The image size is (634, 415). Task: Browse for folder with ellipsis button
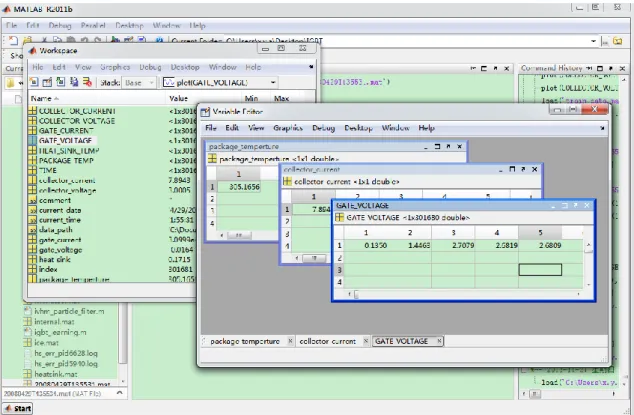[605, 41]
